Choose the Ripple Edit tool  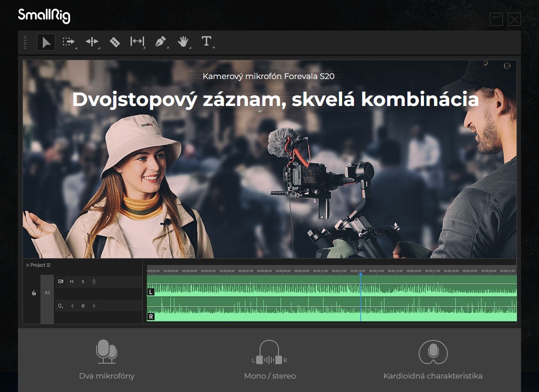[92, 42]
